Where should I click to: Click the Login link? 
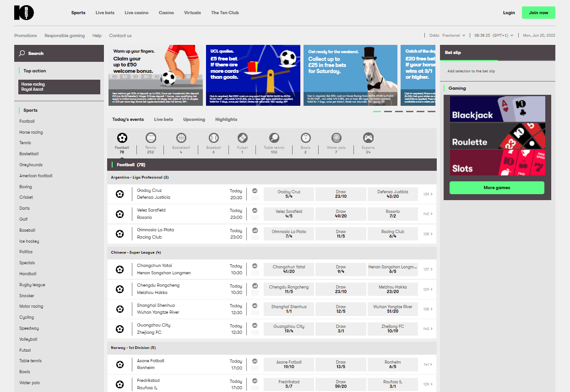coord(509,13)
